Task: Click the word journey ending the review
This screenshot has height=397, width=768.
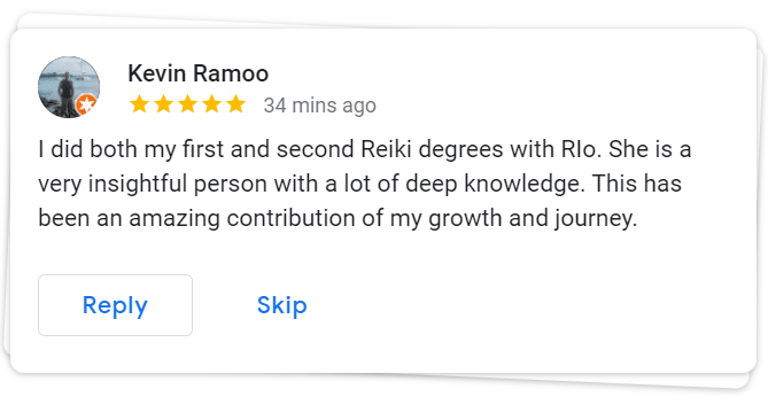Action: click(x=596, y=219)
